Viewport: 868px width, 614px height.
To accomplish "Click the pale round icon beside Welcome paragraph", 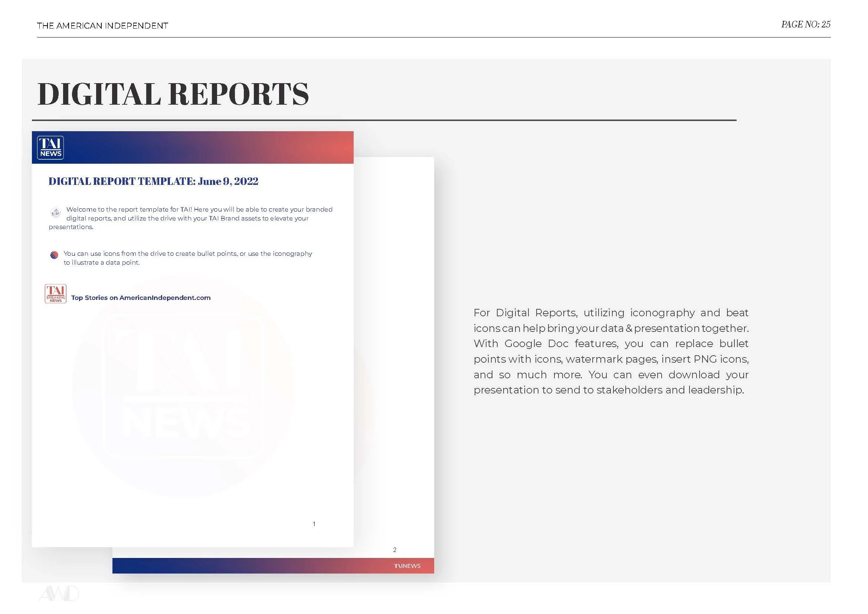I will [56, 212].
